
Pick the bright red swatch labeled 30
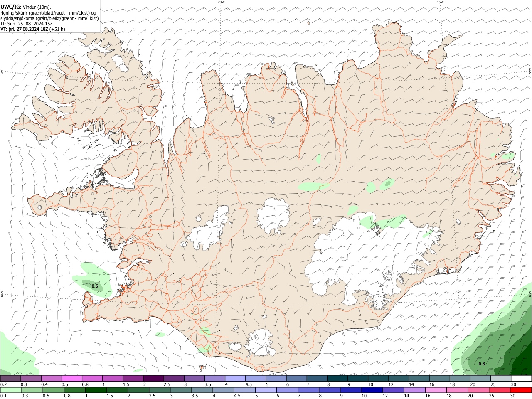(x=521, y=390)
